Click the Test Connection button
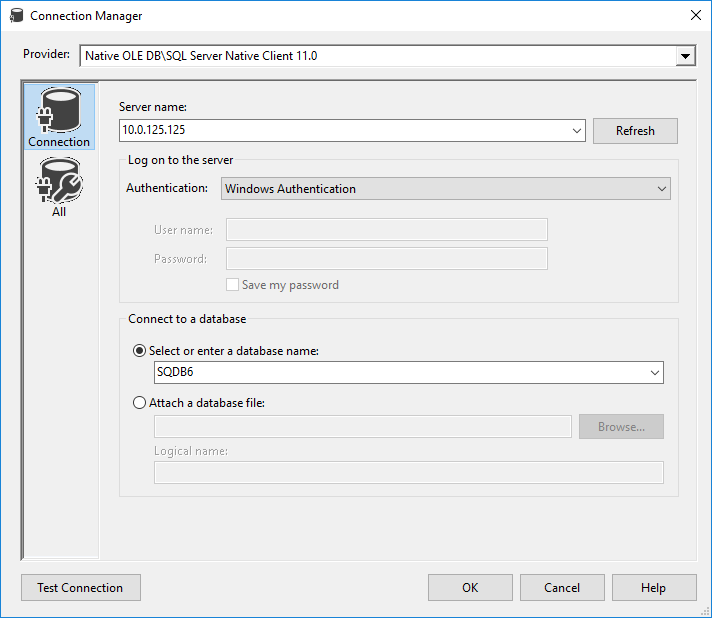The height and width of the screenshot is (618, 712). pos(80,588)
